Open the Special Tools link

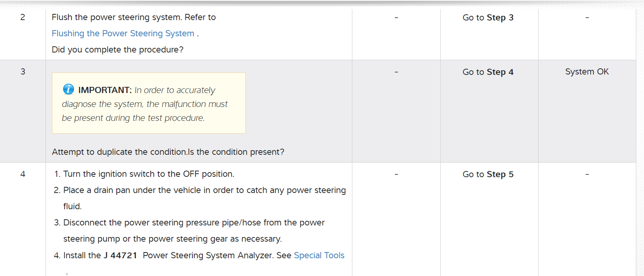[x=319, y=255]
